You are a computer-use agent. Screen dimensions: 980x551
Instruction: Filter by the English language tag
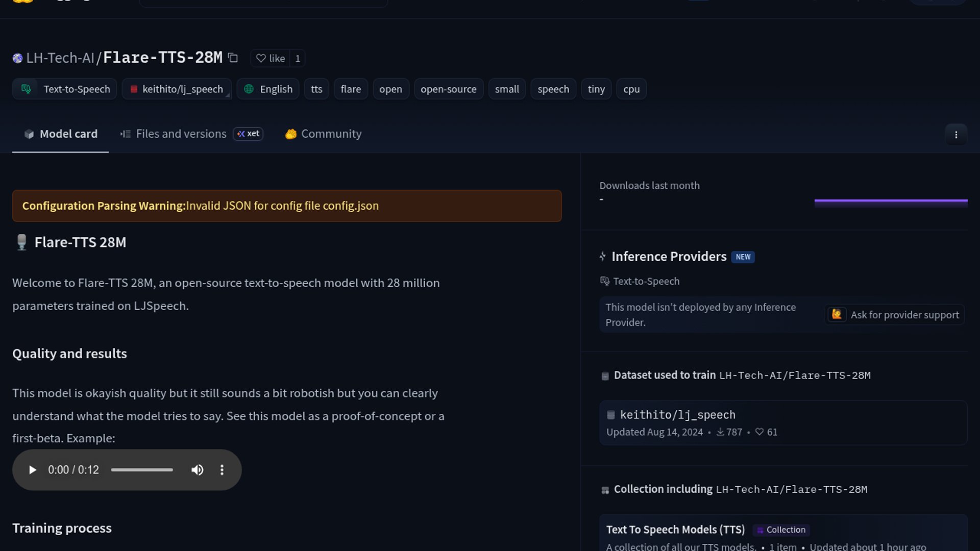(268, 89)
